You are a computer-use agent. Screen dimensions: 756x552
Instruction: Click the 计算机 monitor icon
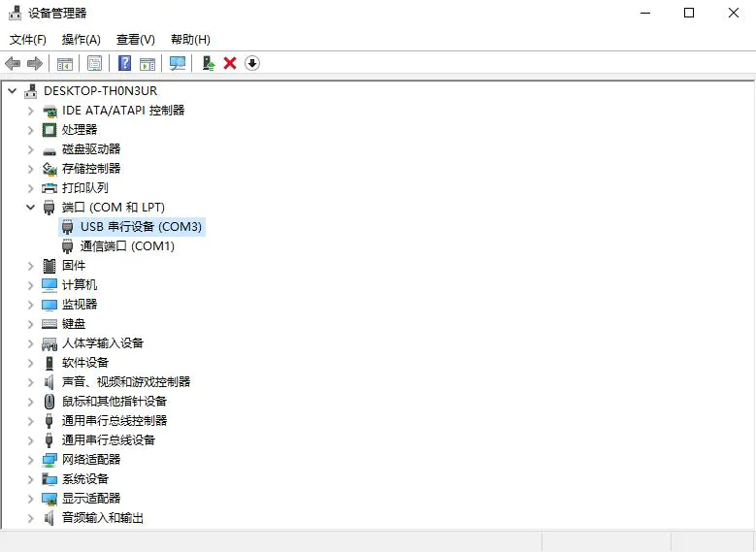tap(49, 285)
